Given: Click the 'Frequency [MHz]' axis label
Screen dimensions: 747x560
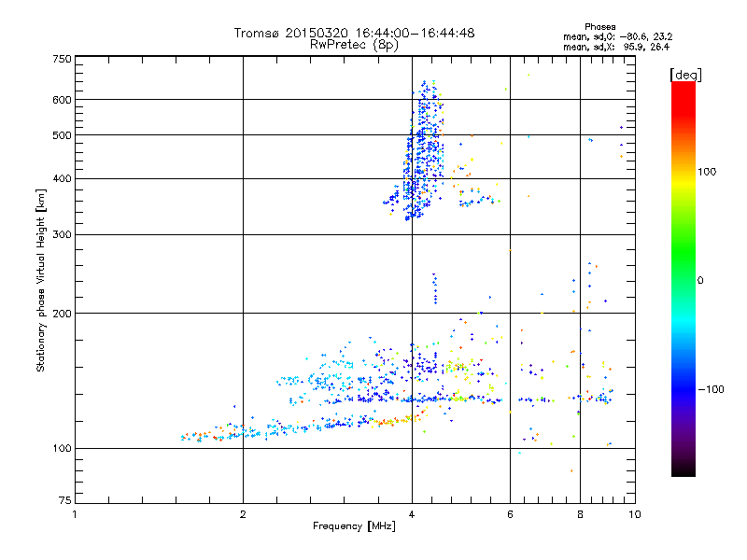Looking at the screenshot, I should tap(354, 526).
